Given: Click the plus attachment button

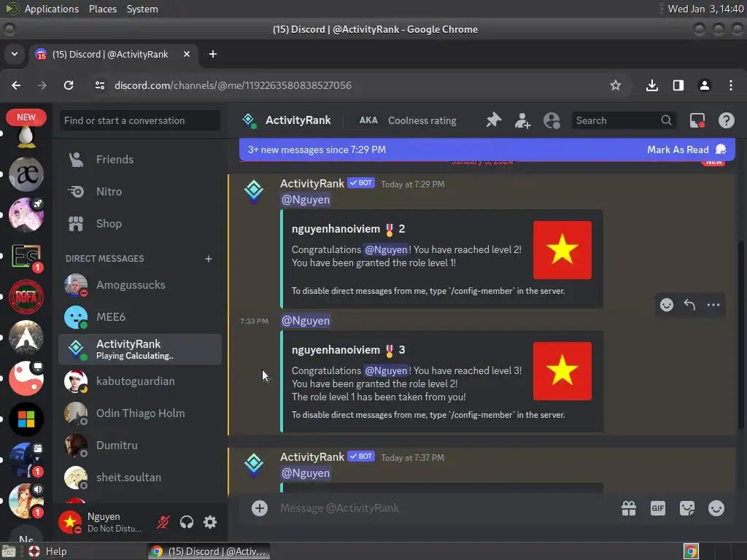Looking at the screenshot, I should [260, 508].
